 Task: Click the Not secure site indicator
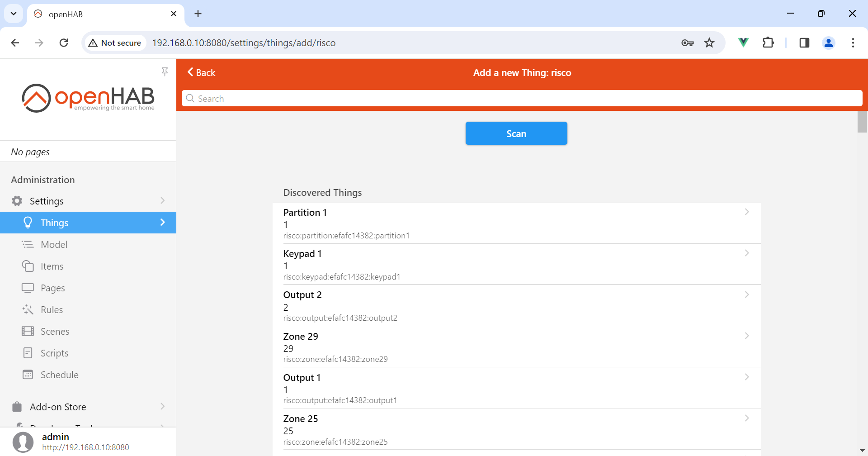point(115,43)
